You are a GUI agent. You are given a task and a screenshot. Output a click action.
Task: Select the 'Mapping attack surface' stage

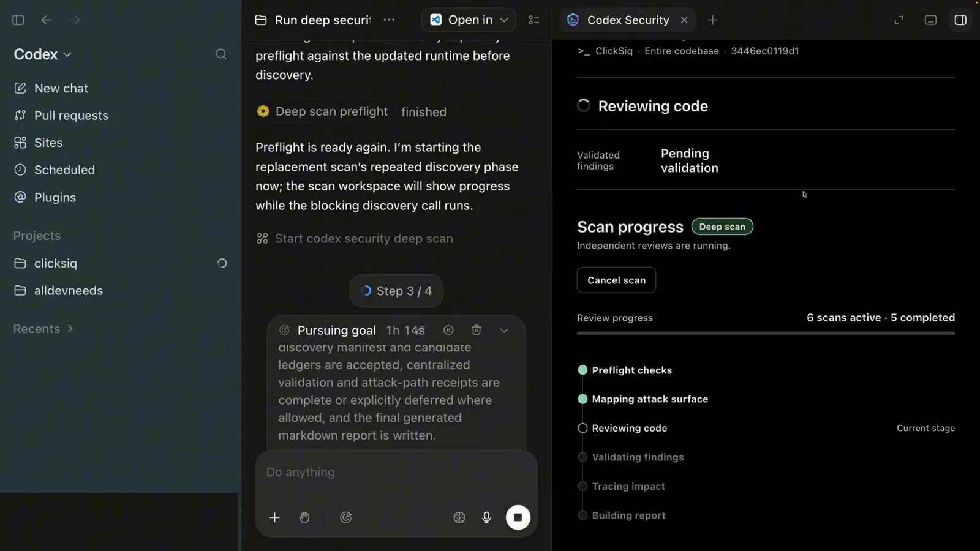click(x=643, y=399)
